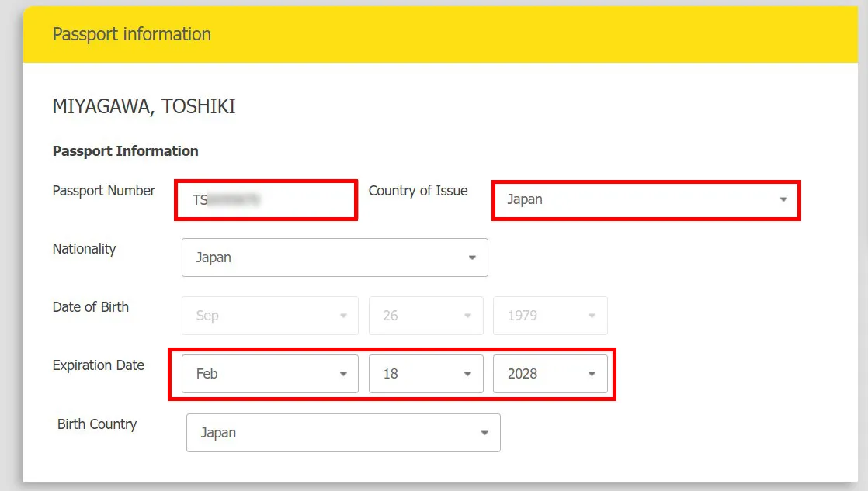Click the passenger name MIYAGAWA, TOSHIKI
Screen dimensions: 868x491
pos(144,107)
